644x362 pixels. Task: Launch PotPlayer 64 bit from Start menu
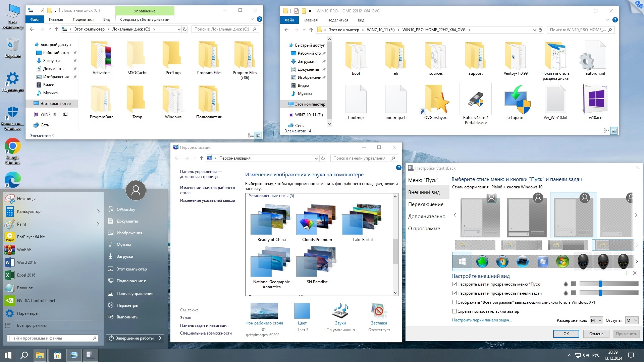31,237
